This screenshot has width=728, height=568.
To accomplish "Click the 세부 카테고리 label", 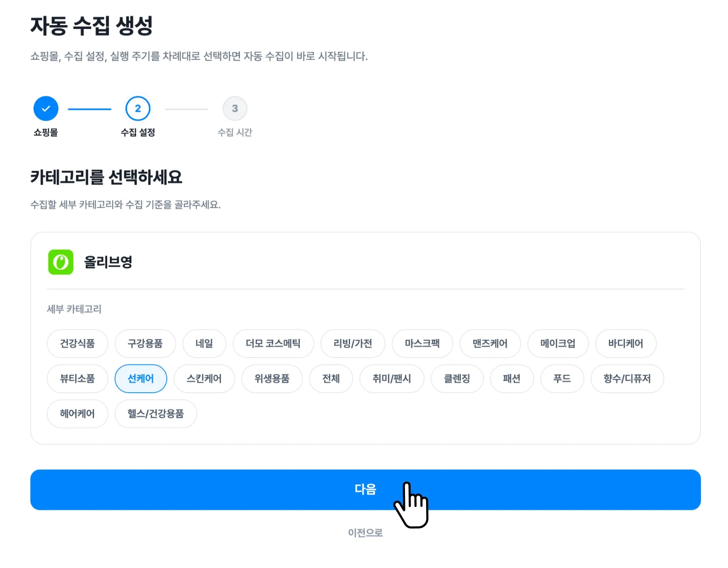I will coord(74,309).
